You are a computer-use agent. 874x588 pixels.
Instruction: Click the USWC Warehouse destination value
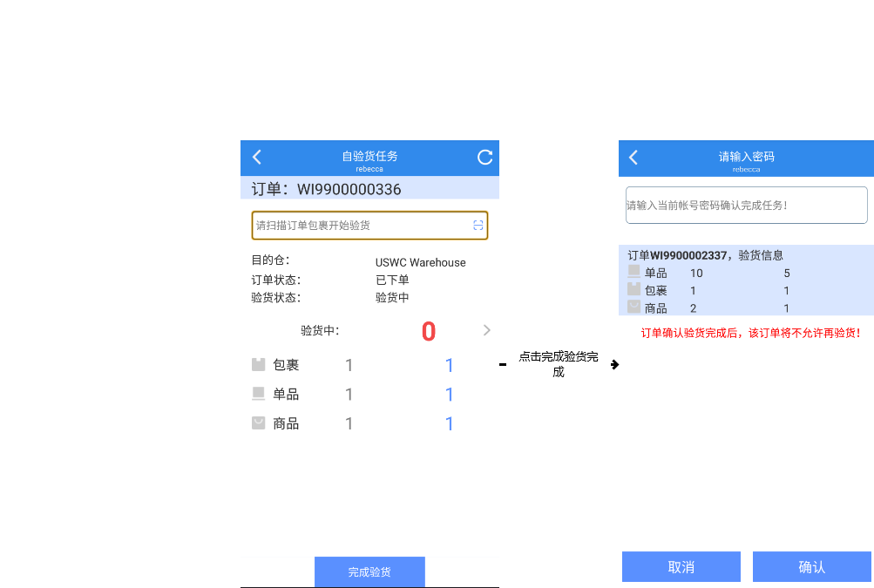pos(420,262)
